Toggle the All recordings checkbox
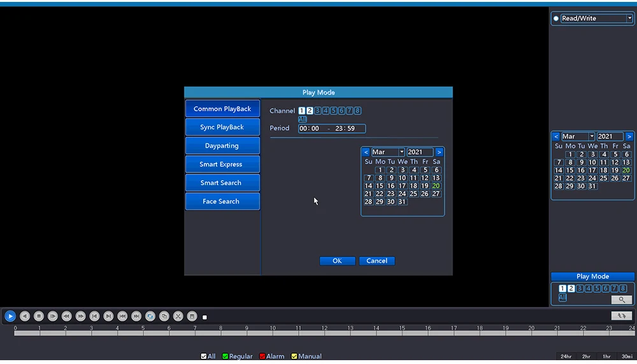This screenshot has height=364, width=637. point(204,356)
